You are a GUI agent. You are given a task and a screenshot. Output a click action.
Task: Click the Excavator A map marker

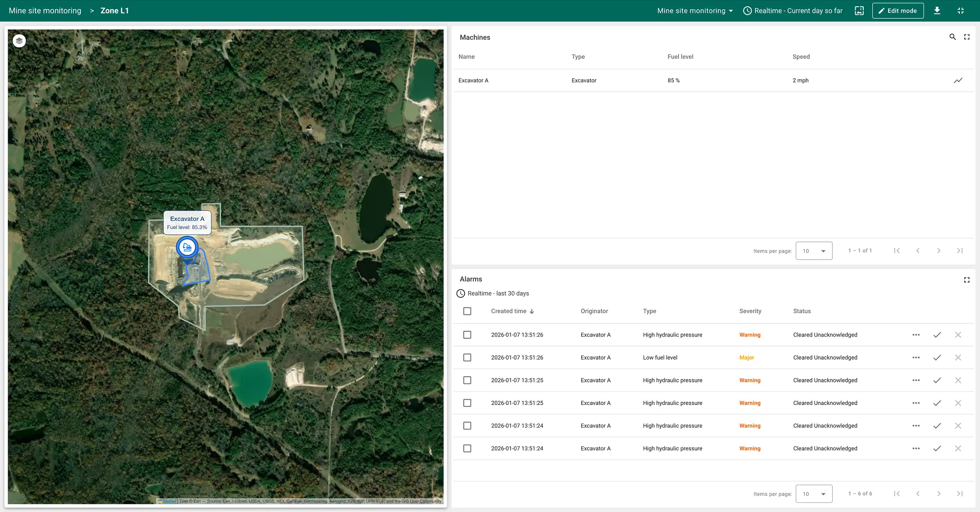pos(187,248)
